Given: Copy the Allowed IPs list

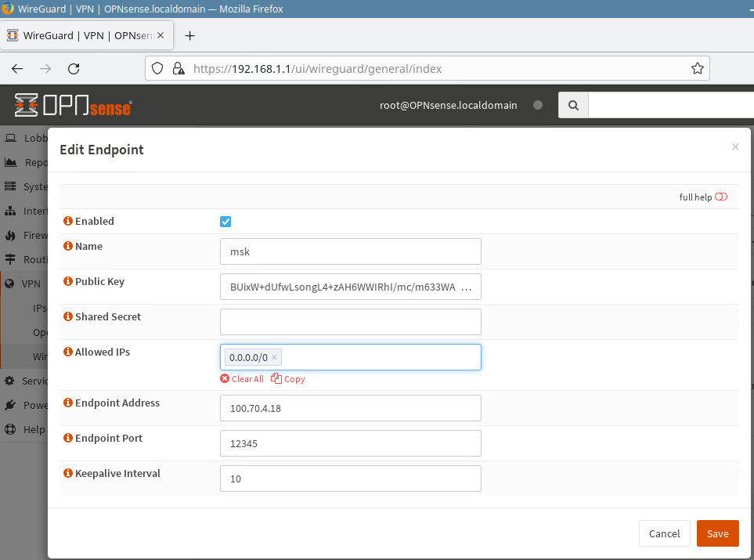Looking at the screenshot, I should pyautogui.click(x=288, y=379).
